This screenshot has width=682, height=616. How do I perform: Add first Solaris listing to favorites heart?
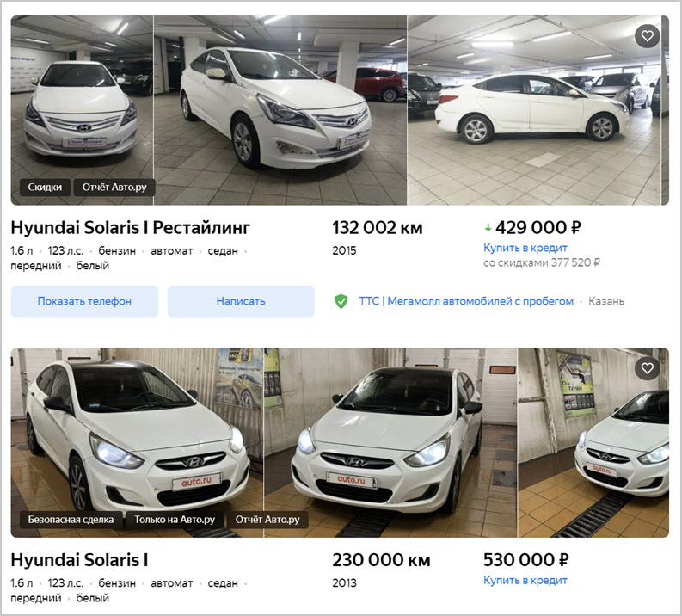point(648,35)
